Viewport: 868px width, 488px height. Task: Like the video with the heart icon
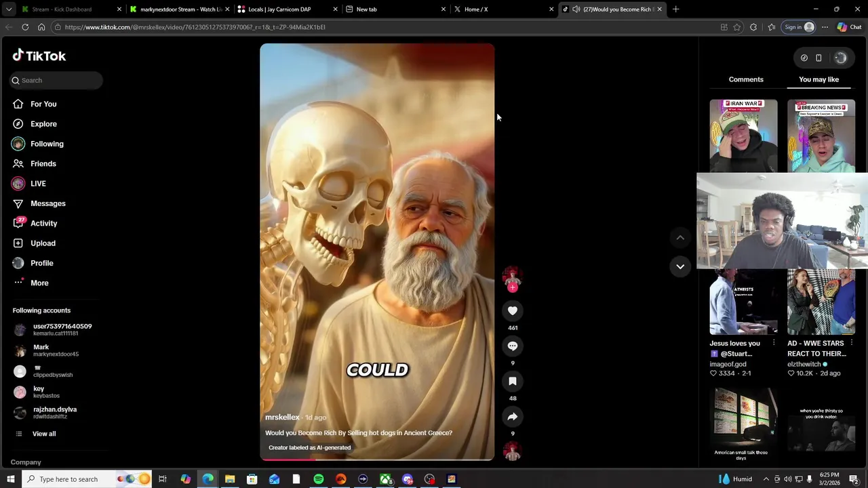pyautogui.click(x=513, y=310)
